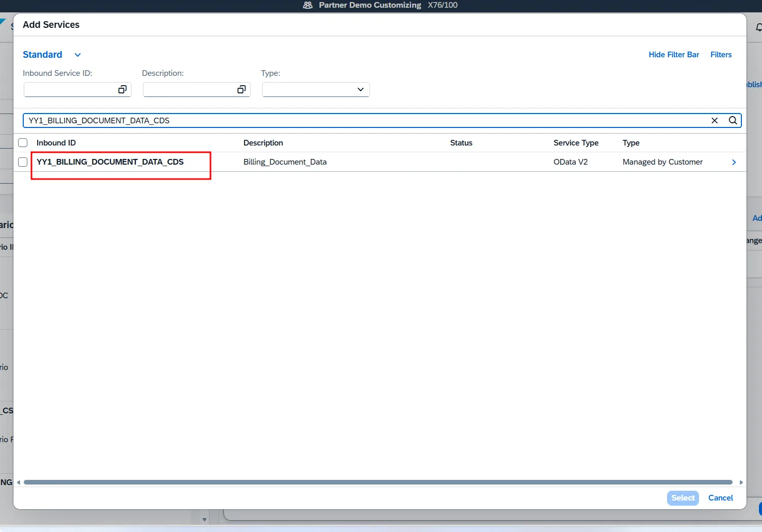Check the YY1_BILLING_DOCUMENT_DATA_CDS row checkbox
Screen dimensions: 762x532
click(23, 162)
